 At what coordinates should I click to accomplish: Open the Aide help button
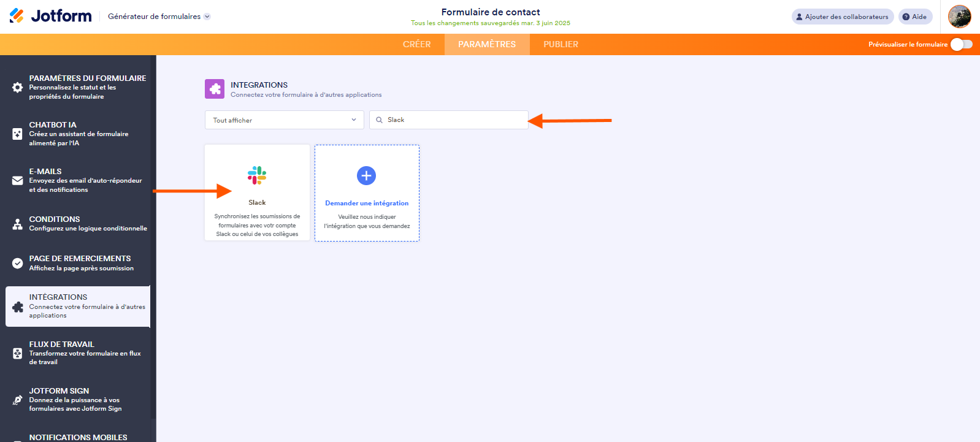point(915,17)
